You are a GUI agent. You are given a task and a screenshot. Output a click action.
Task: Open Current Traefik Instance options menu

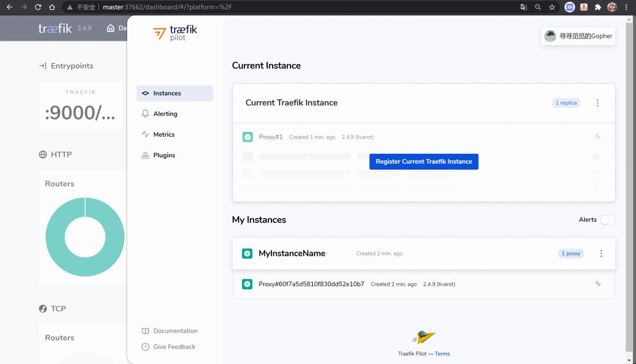coord(598,102)
